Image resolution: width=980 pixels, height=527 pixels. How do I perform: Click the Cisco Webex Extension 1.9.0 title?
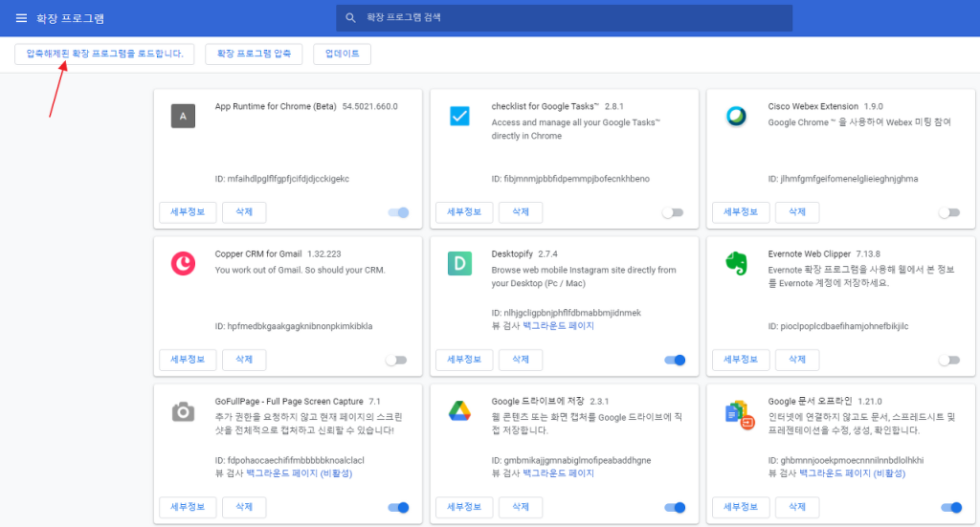pos(825,106)
